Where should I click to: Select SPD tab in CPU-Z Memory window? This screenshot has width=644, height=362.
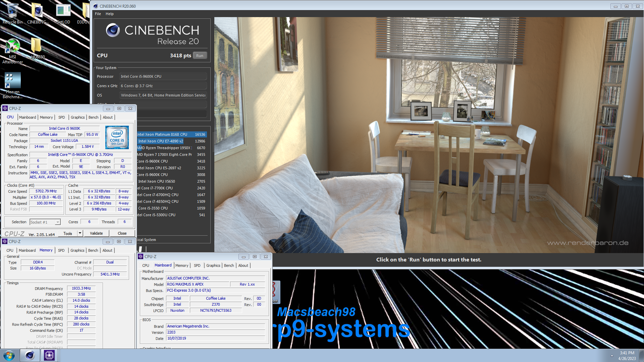(x=61, y=250)
